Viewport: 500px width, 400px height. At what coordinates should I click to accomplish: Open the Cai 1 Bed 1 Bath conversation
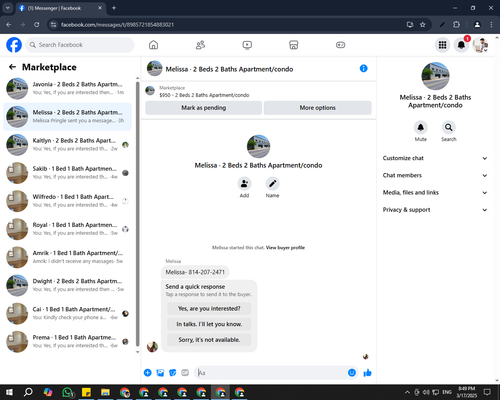coord(68,313)
